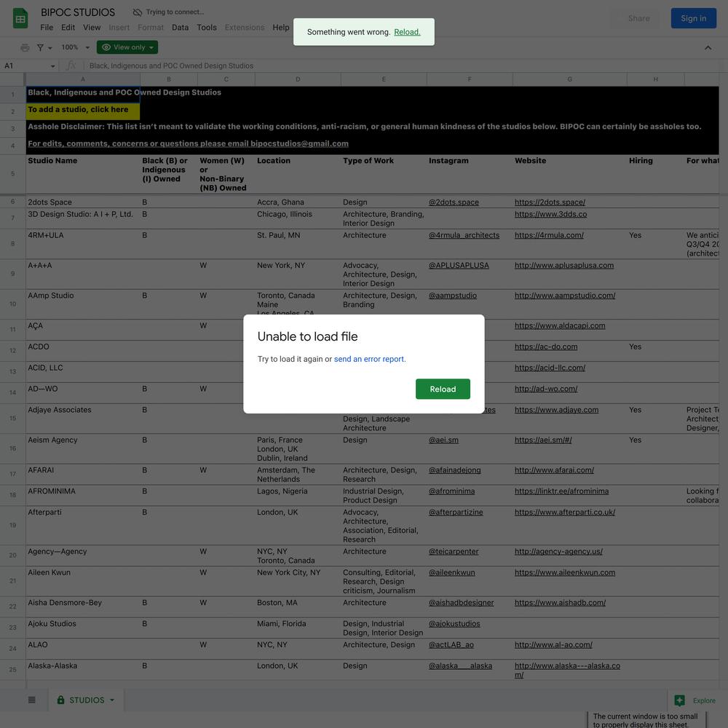The height and width of the screenshot is (728, 728).
Task: Open the @afrominima Instagram link
Action: coord(452,491)
